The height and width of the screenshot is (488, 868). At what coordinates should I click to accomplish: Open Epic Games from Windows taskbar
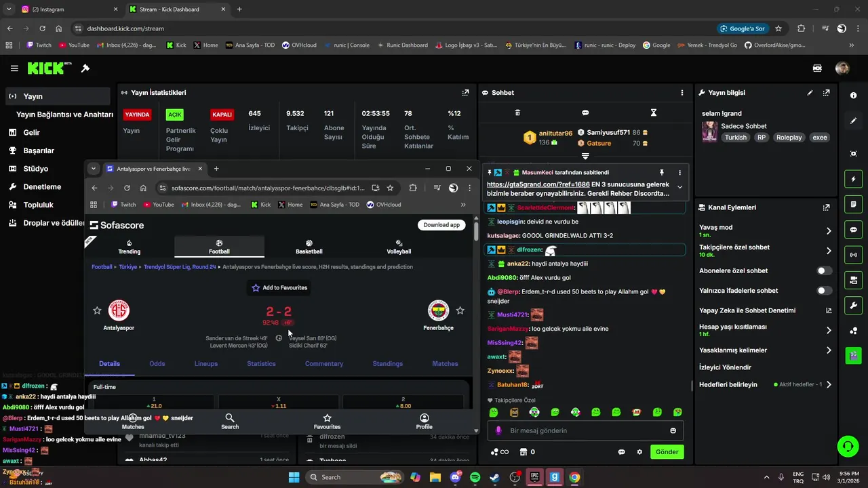tap(534, 477)
